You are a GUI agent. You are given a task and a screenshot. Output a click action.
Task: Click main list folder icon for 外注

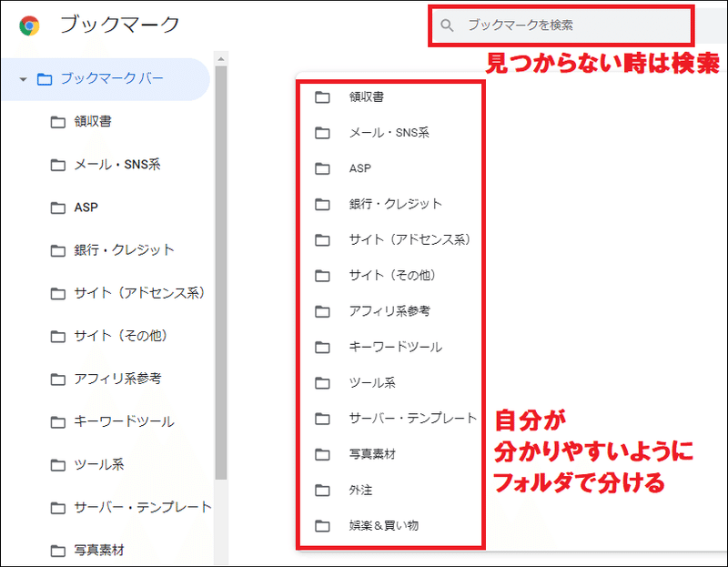coord(322,491)
